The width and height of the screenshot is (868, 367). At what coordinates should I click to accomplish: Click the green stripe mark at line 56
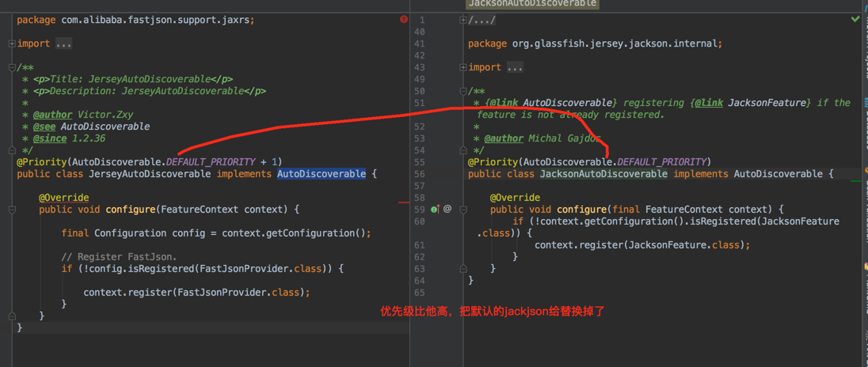click(x=855, y=180)
